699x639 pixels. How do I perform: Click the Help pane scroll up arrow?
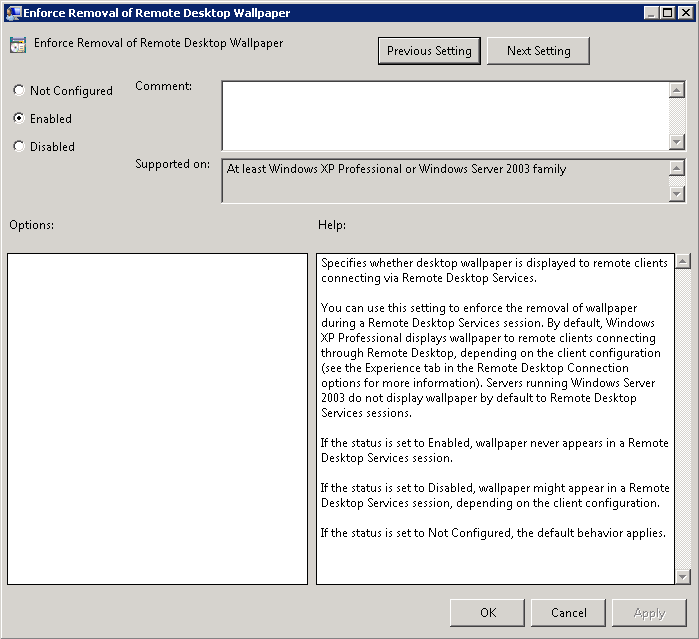683,261
